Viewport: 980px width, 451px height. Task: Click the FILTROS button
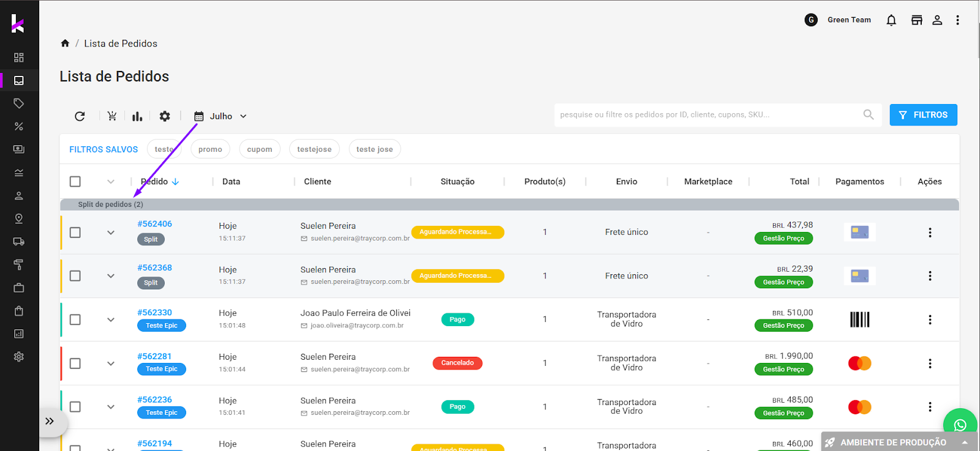(x=923, y=115)
